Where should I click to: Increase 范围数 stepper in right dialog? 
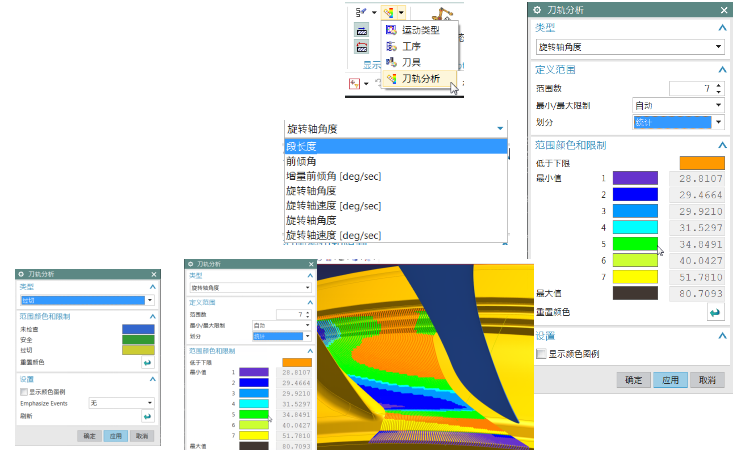pos(719,86)
